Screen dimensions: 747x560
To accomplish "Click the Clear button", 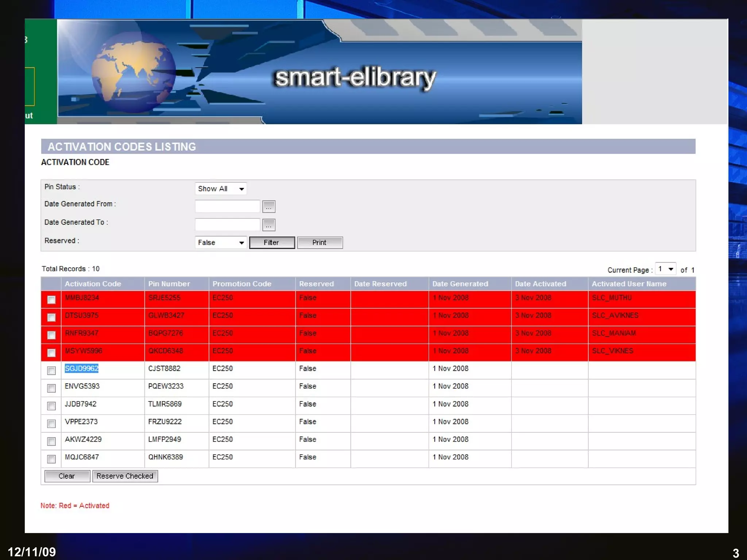I will (67, 476).
